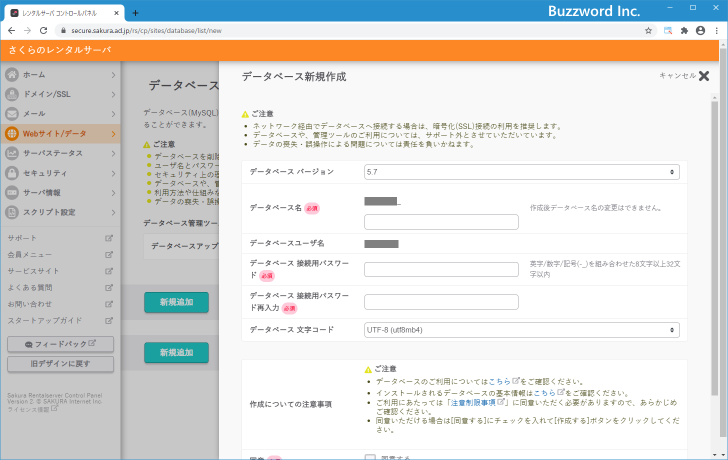Expand the Webサイト/データ menu chevron

click(x=113, y=134)
